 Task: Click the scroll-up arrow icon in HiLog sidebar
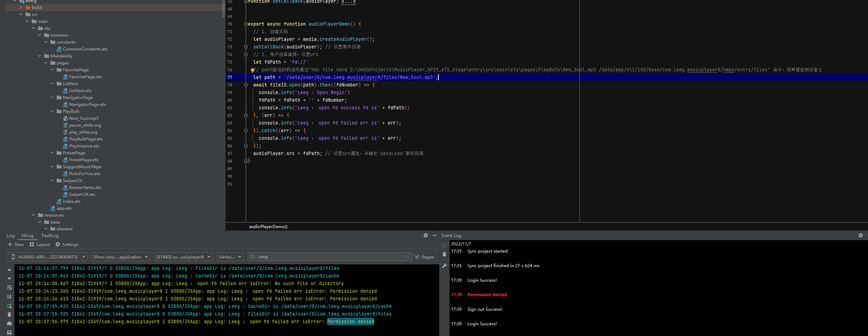click(9, 269)
